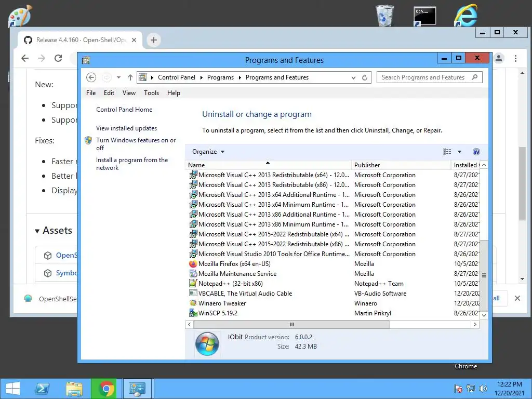This screenshot has height=399, width=532.
Task: Sort by the Publisher column header
Action: 401,165
